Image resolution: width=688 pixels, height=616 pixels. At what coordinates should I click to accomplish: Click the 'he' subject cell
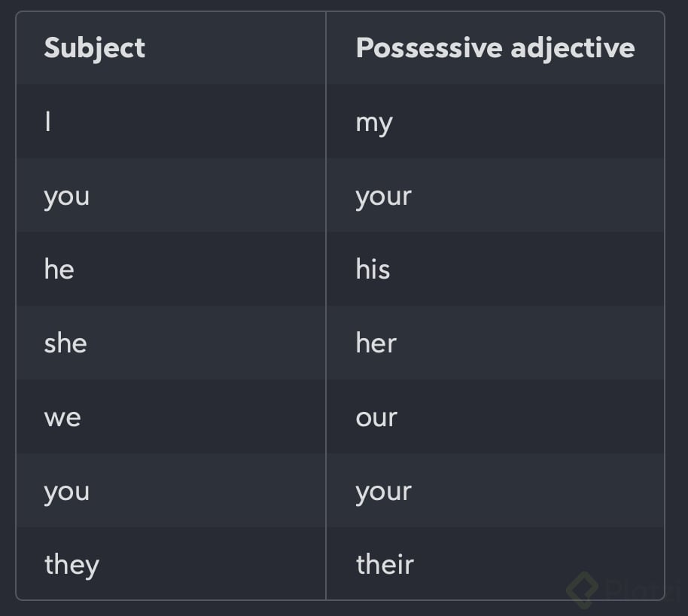click(59, 269)
